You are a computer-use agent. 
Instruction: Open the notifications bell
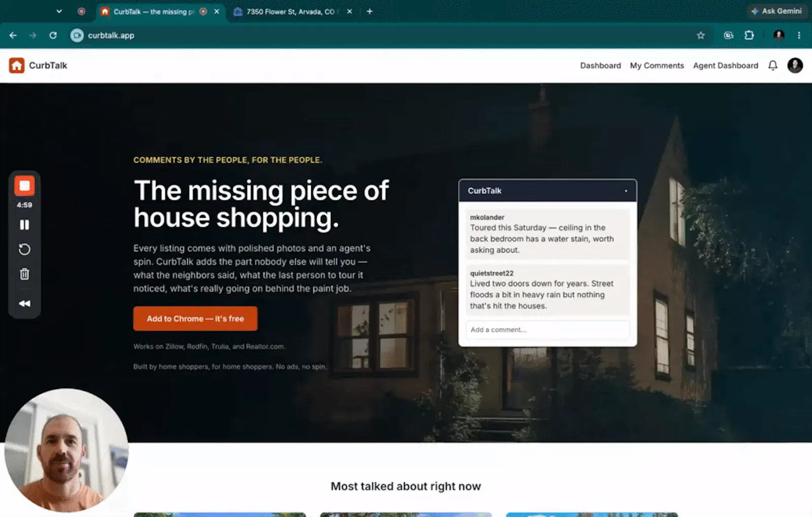772,65
